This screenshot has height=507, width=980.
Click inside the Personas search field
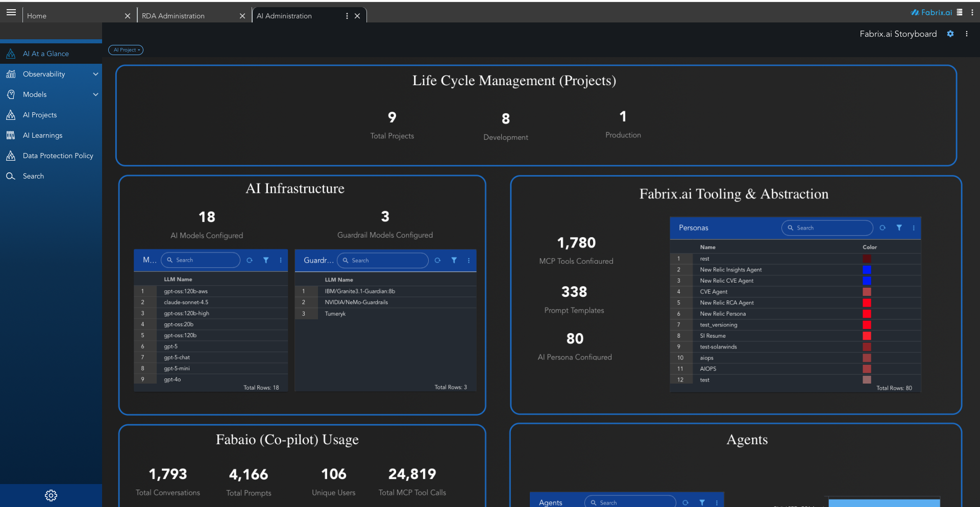[x=827, y=228]
